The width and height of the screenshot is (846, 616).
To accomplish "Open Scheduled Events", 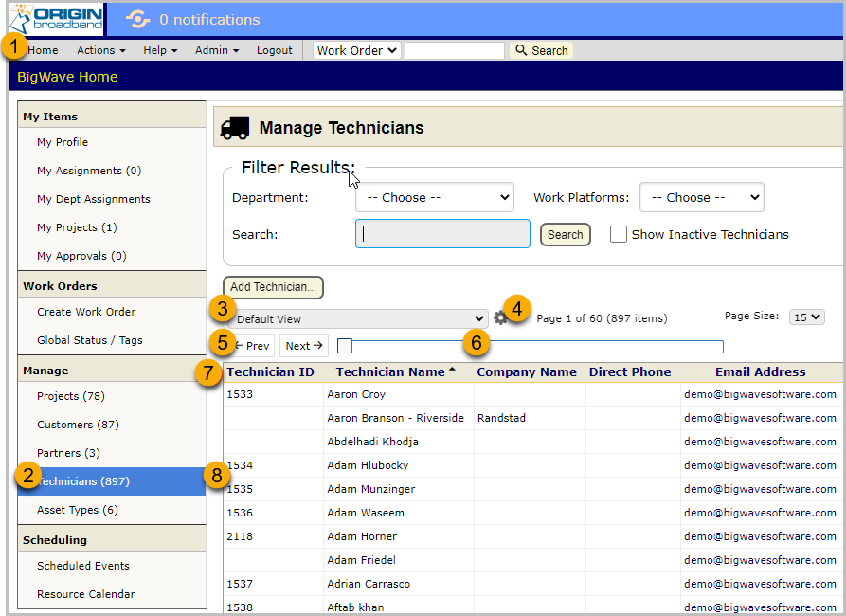I will pyautogui.click(x=83, y=566).
